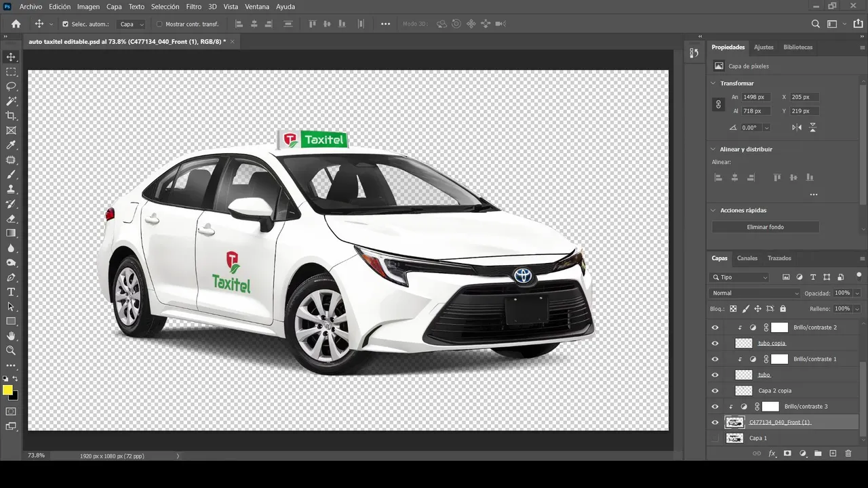Click the zoom level 73.8% field
The width and height of the screenshot is (868, 488).
tap(36, 455)
